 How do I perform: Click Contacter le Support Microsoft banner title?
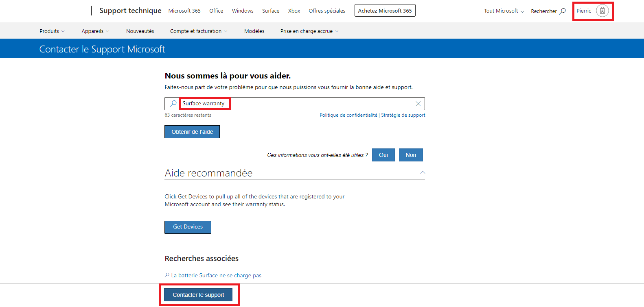tap(102, 49)
